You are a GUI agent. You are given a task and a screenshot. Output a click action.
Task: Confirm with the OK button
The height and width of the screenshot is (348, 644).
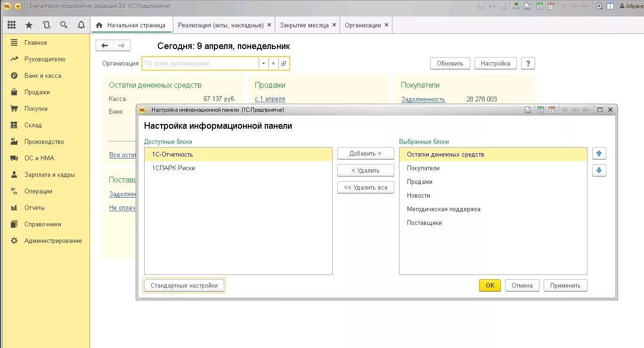point(490,285)
